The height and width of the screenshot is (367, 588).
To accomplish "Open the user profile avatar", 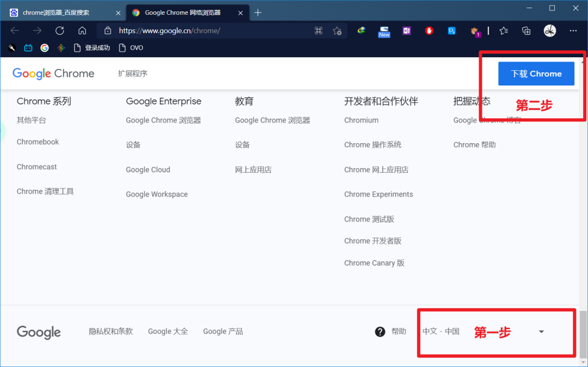I will 550,30.
